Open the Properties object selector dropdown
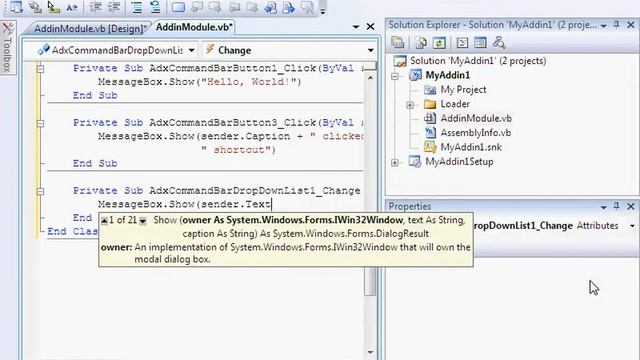This screenshot has height=360, width=640. 632,226
